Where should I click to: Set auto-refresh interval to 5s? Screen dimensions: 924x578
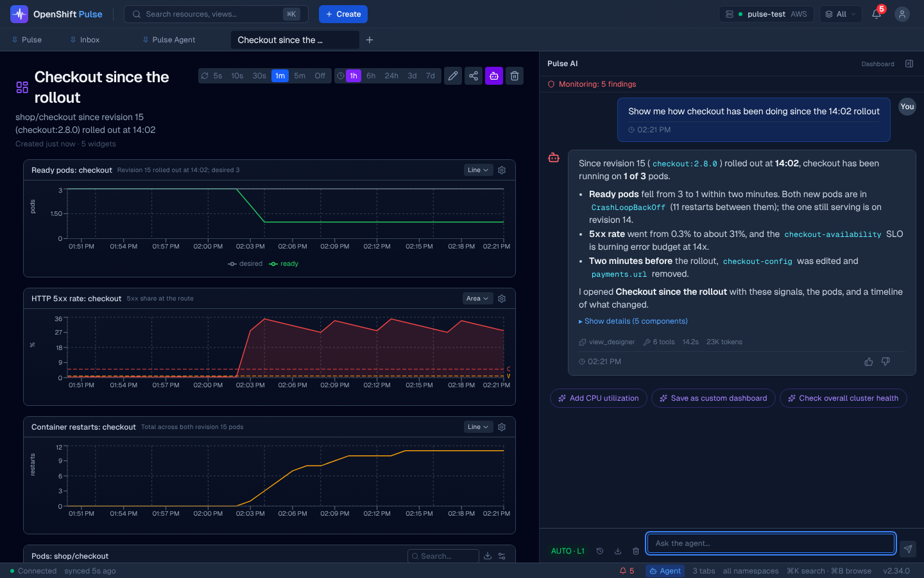click(218, 76)
